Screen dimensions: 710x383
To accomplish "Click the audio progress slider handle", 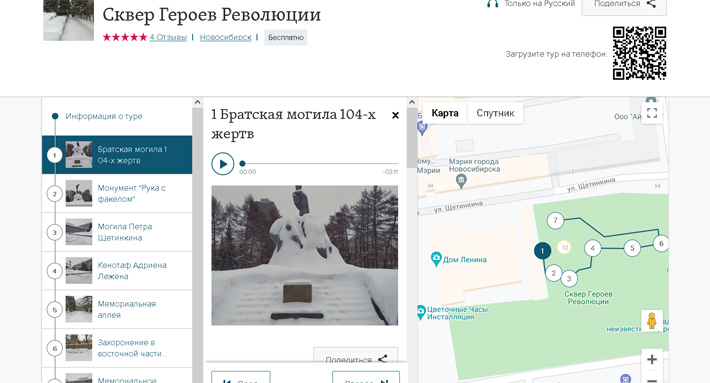I will (242, 163).
